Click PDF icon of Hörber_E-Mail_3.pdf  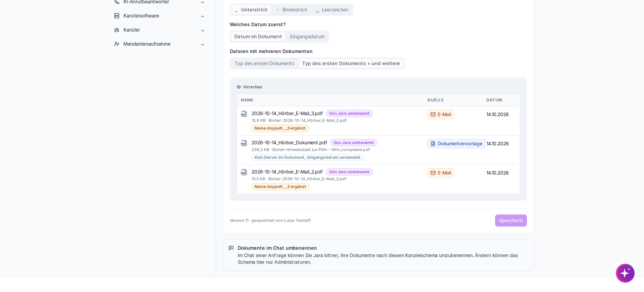tap(244, 114)
